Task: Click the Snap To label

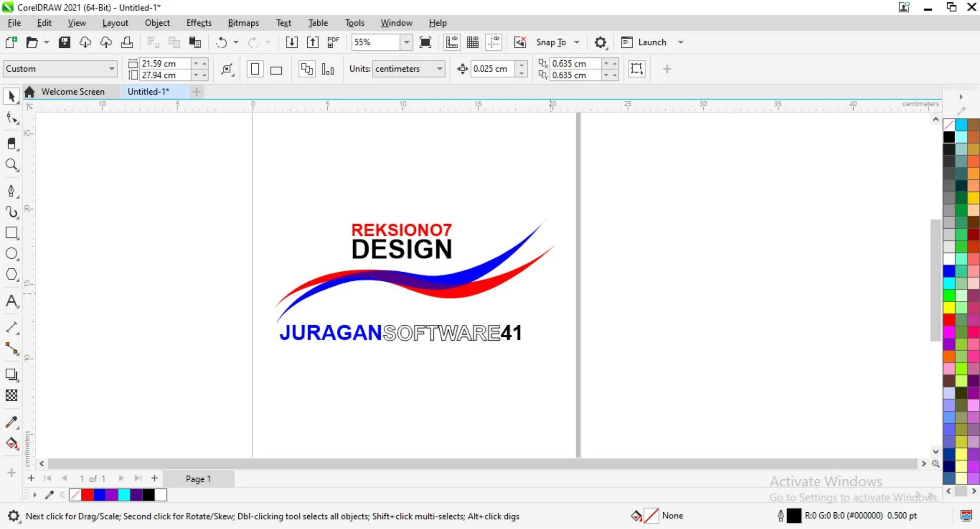Action: point(551,42)
